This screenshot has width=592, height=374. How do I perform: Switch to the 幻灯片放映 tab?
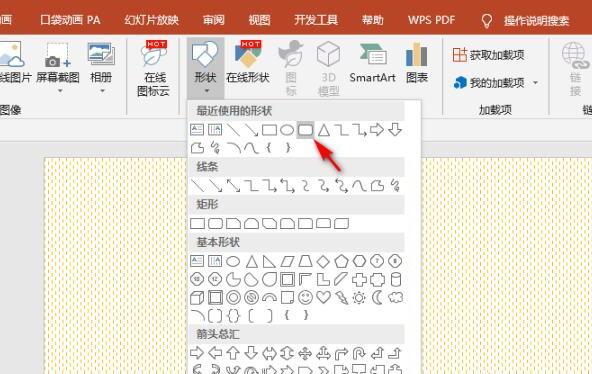[x=151, y=20]
